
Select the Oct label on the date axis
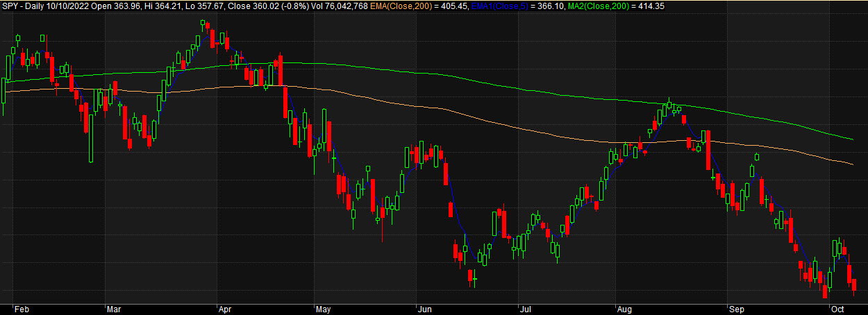[x=837, y=309]
